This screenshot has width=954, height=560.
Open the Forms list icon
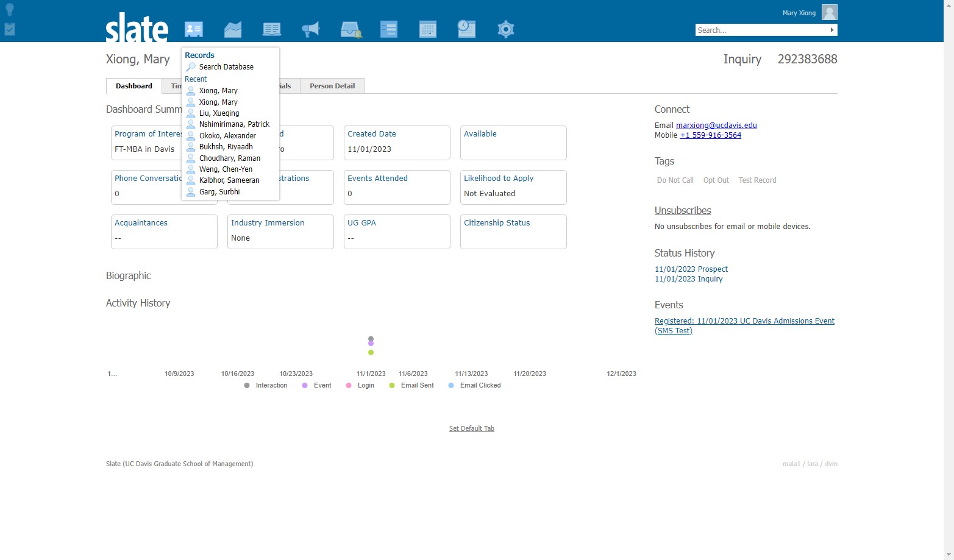tap(389, 29)
